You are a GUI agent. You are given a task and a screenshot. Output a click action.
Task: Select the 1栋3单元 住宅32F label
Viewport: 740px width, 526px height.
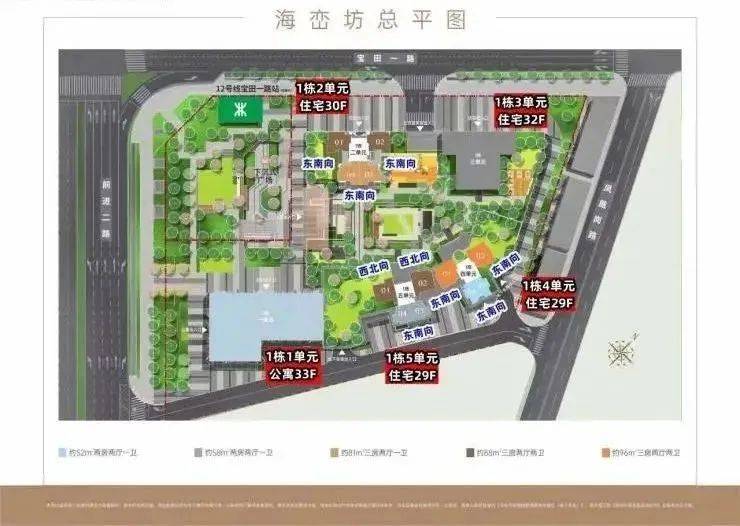pyautogui.click(x=521, y=110)
